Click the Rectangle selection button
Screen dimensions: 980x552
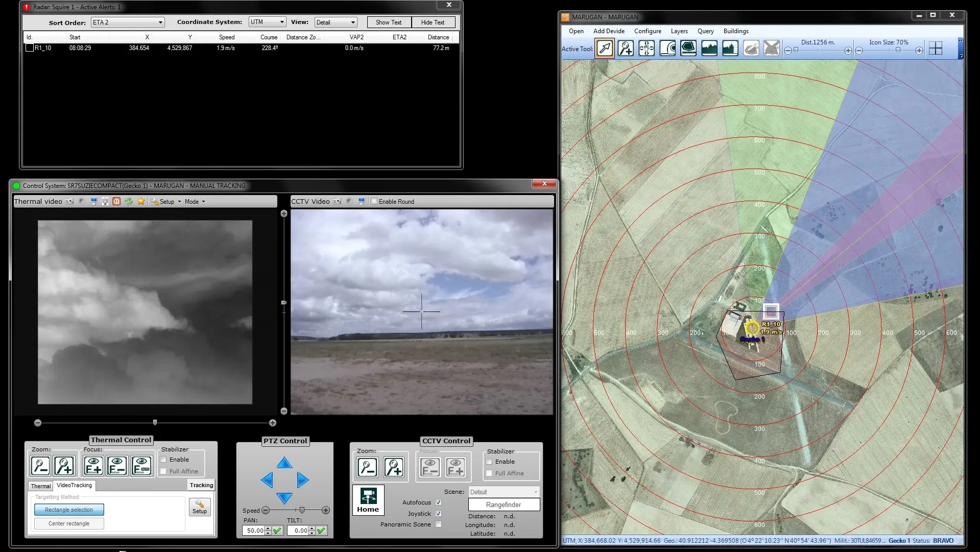tap(69, 510)
